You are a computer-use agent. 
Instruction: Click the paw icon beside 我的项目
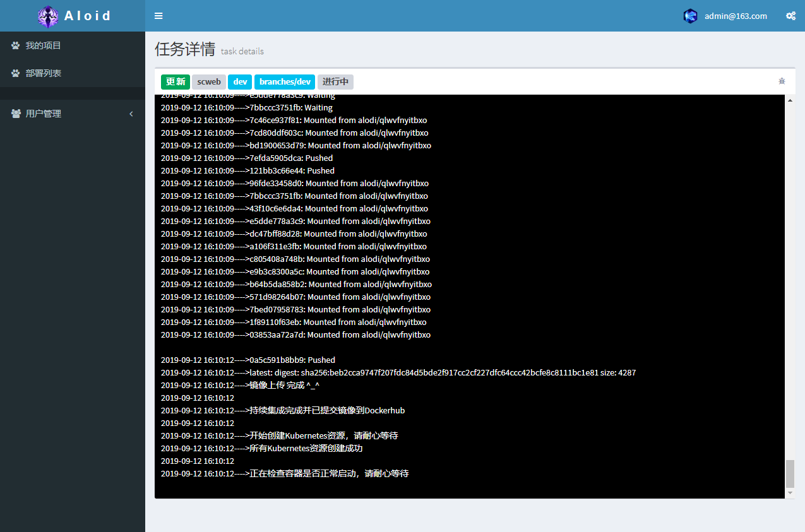[16, 45]
